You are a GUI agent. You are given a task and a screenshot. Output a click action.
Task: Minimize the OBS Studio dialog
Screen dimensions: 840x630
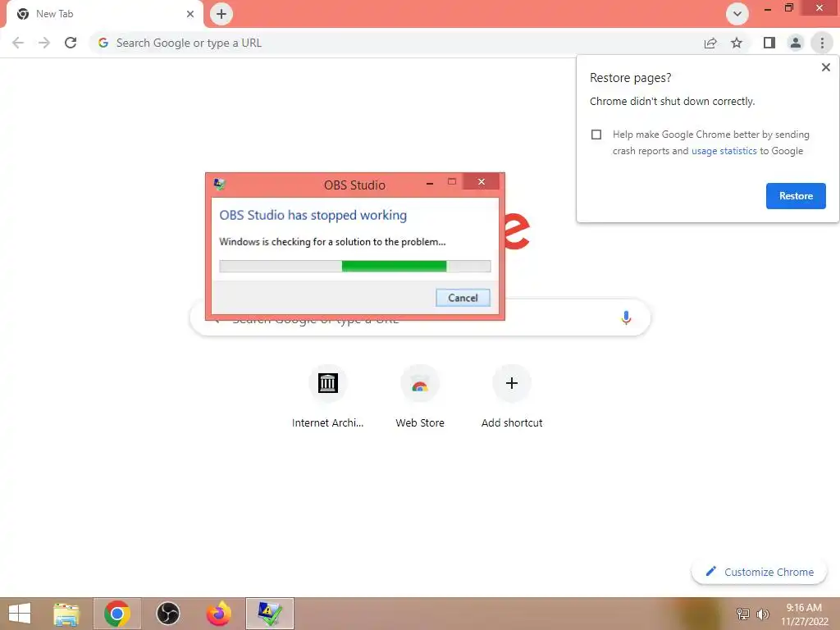click(430, 183)
